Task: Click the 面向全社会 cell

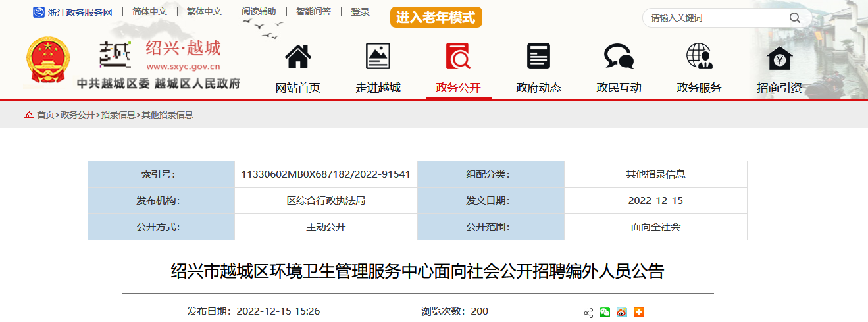Action: coord(655,227)
